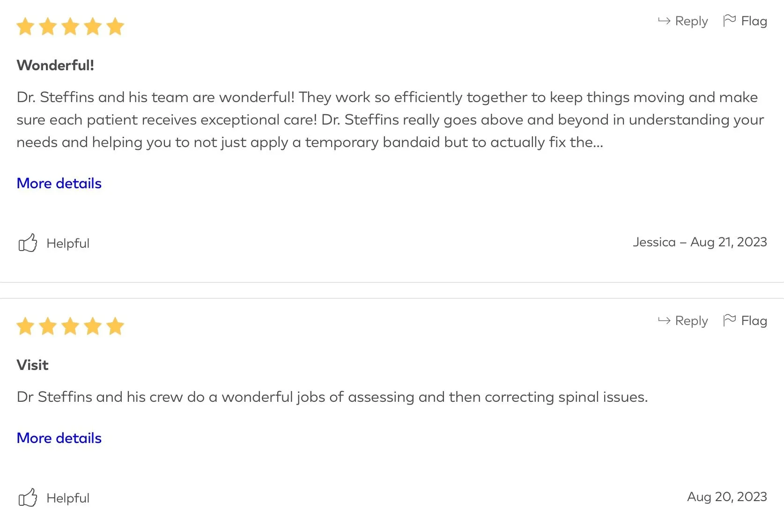Click the flag icon on the Visit review

(x=729, y=320)
